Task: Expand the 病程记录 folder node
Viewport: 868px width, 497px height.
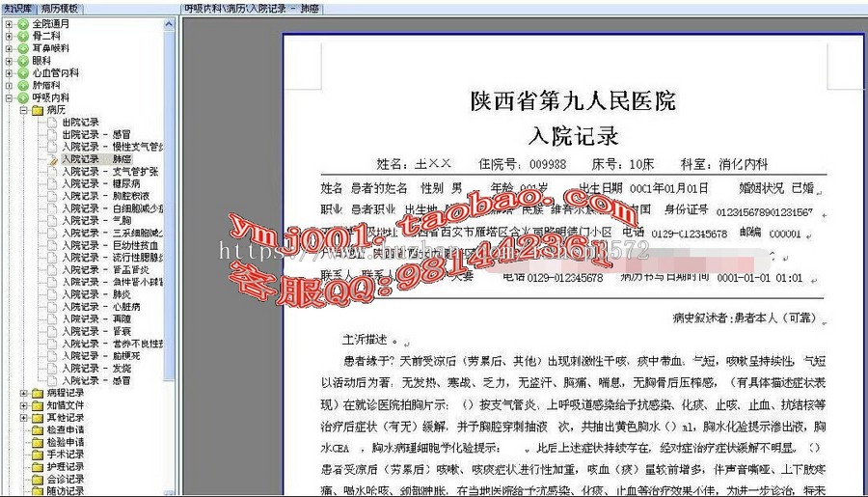Action: 23,394
